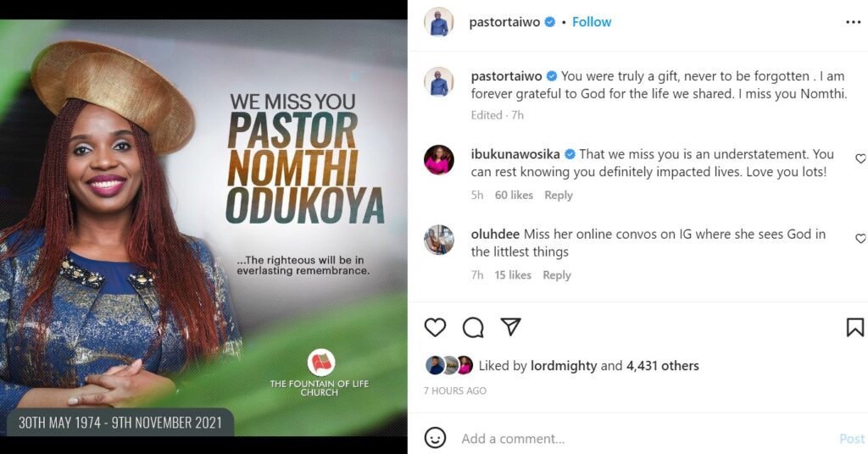Image resolution: width=868 pixels, height=454 pixels.
Task: Open pastortaiwo profile from header username
Action: pyautogui.click(x=504, y=22)
